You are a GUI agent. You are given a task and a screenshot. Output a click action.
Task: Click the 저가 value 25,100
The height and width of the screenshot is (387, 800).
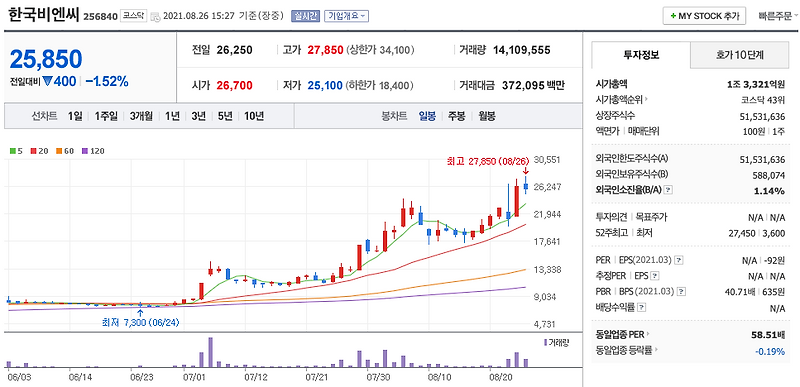[324, 85]
